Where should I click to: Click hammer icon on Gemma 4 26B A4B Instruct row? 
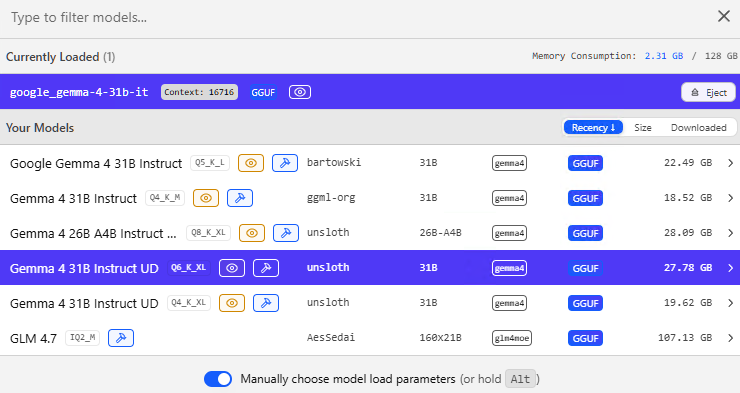pos(286,233)
